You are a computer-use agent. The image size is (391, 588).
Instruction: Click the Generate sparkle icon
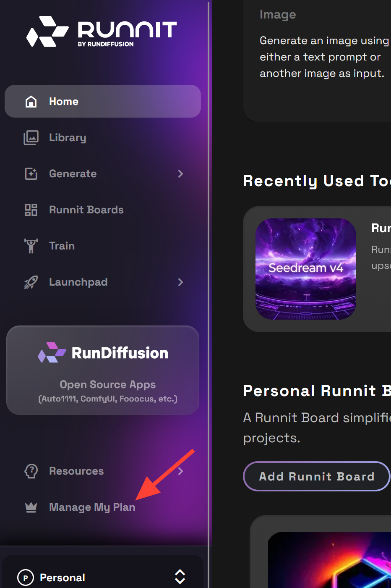click(31, 174)
